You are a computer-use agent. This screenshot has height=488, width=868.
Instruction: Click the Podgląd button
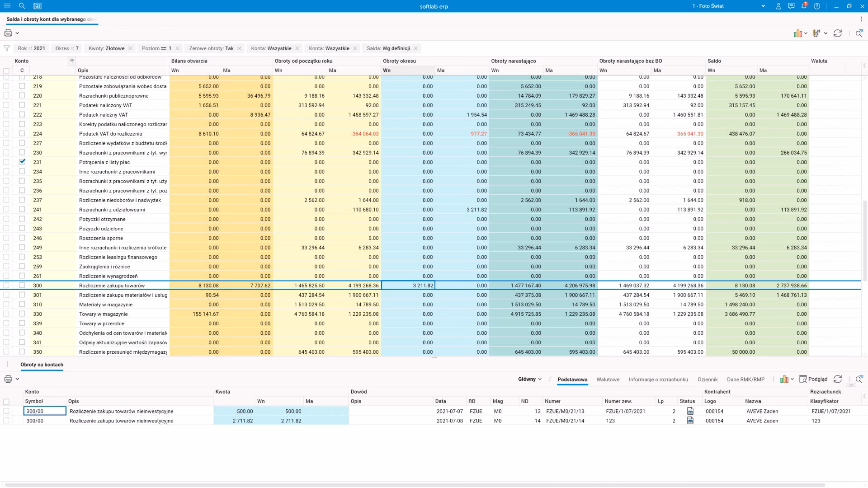813,380
